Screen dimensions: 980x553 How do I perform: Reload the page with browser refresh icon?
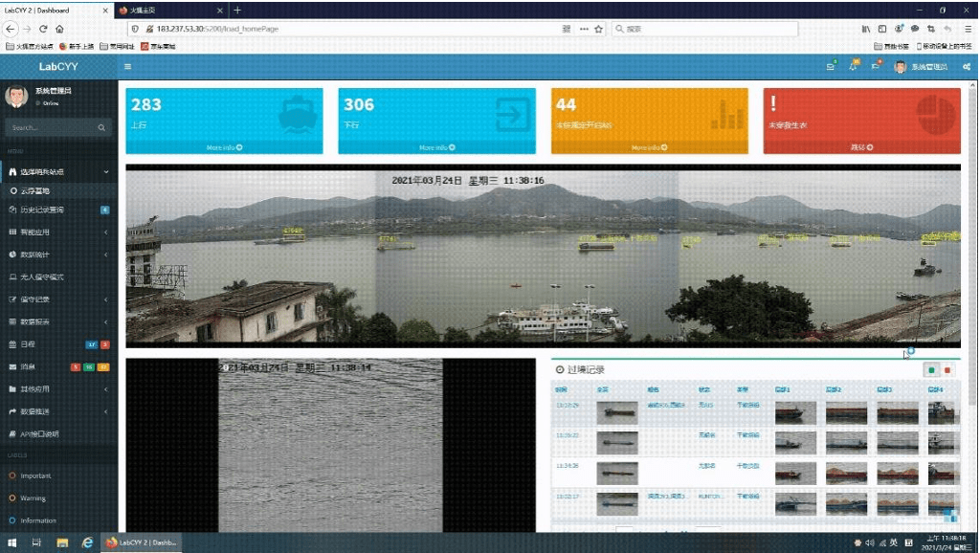43,29
